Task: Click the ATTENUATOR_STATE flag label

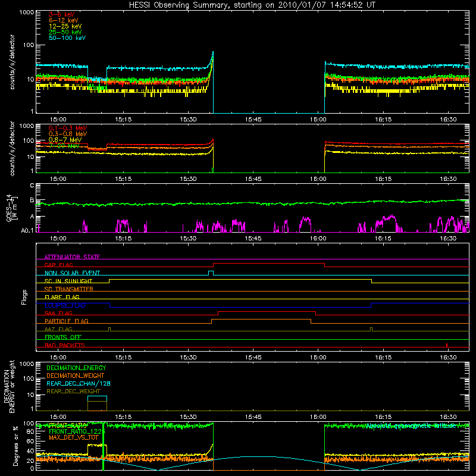Action: pos(72,257)
